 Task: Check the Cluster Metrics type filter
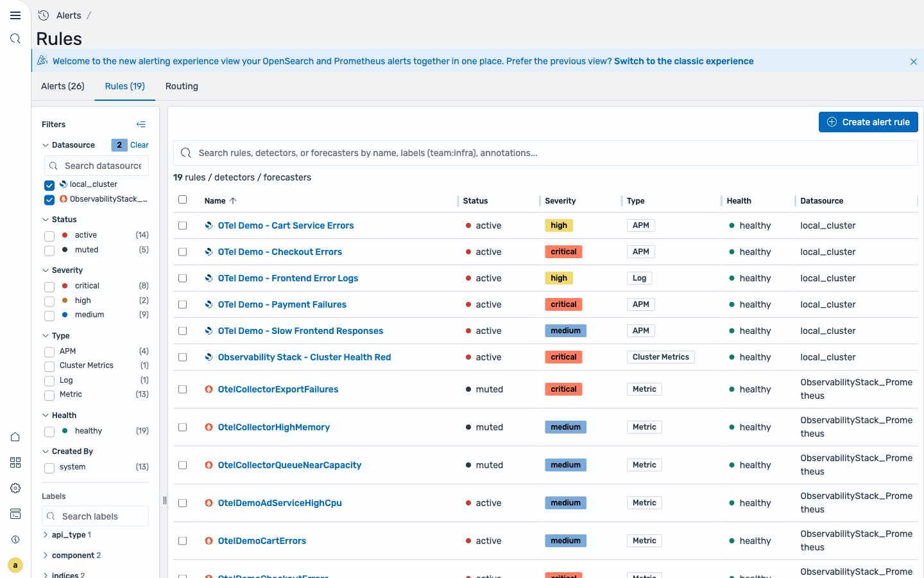point(49,367)
